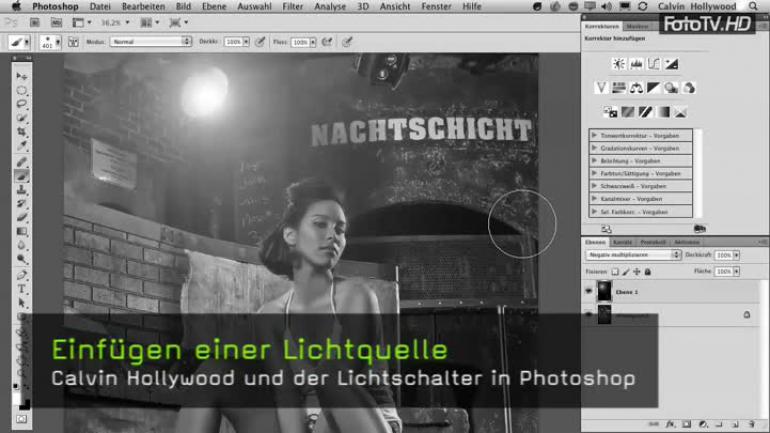Screen dimensions: 770x433
Task: Toggle Brush panel button in options bar
Action: [73, 42]
